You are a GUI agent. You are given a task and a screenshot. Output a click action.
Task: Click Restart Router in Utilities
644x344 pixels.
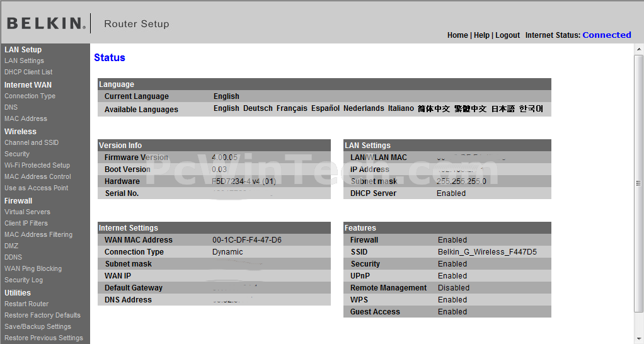click(26, 304)
